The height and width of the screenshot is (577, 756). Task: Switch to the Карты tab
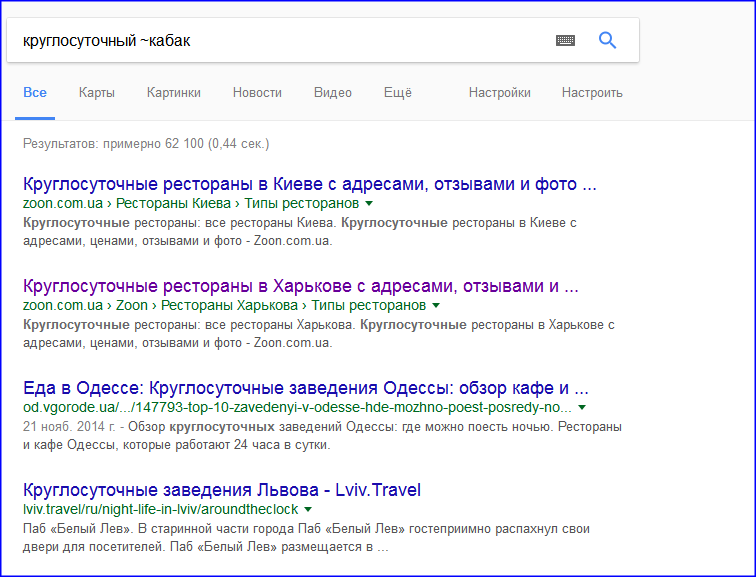coord(97,93)
